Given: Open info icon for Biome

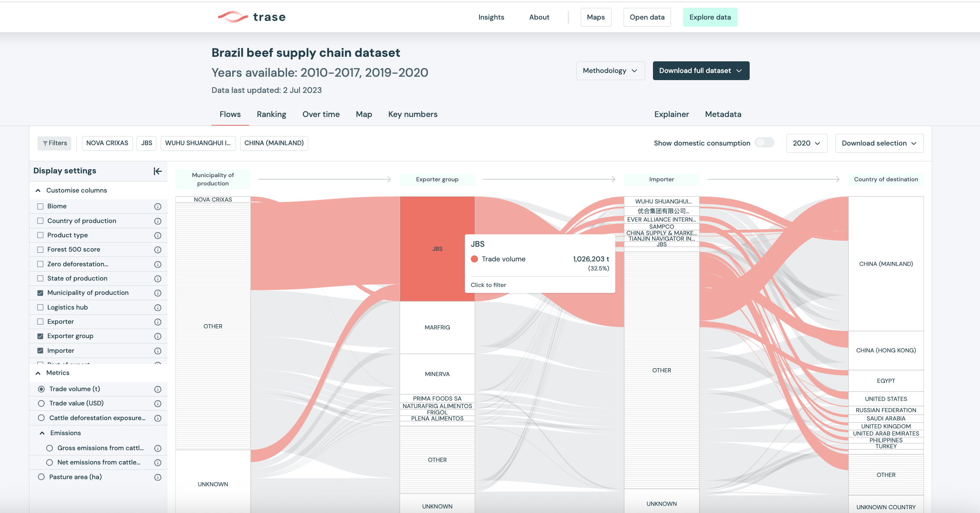Looking at the screenshot, I should pyautogui.click(x=157, y=206).
